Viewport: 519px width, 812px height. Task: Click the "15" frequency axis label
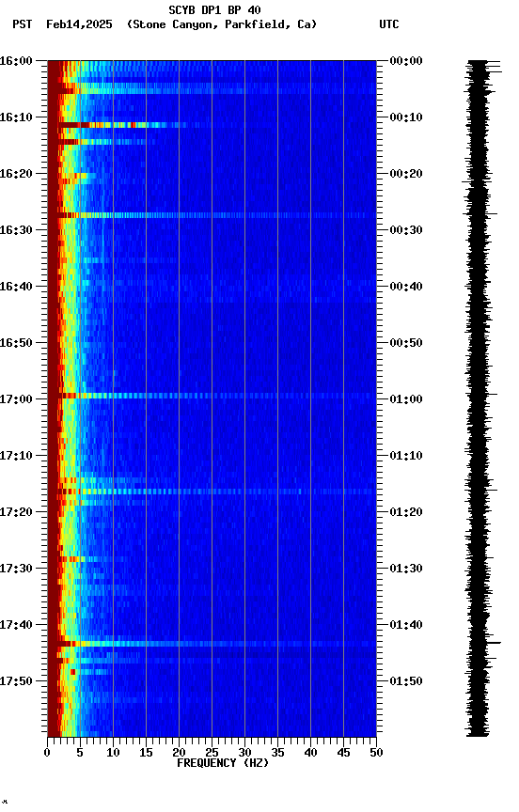point(146,753)
